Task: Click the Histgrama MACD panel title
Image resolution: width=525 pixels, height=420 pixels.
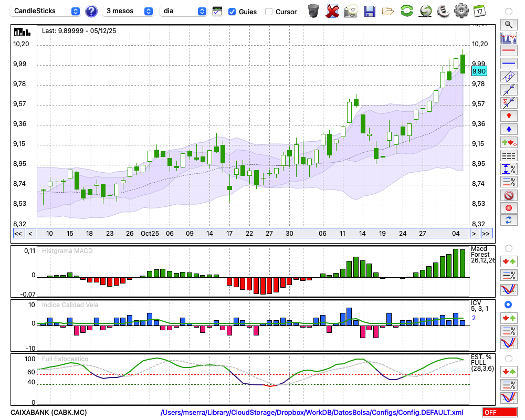Action: (x=67, y=251)
